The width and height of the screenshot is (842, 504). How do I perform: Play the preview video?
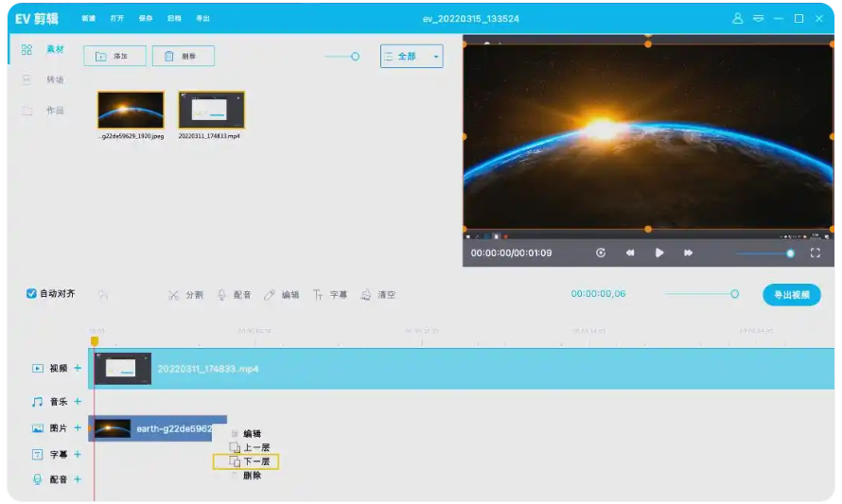click(x=659, y=253)
